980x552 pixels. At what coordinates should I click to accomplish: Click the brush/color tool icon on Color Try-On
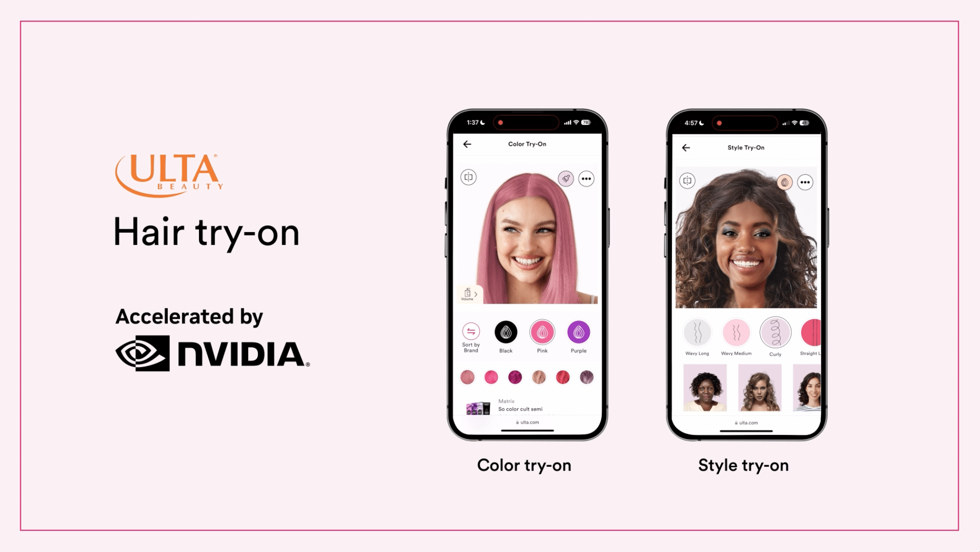(566, 178)
